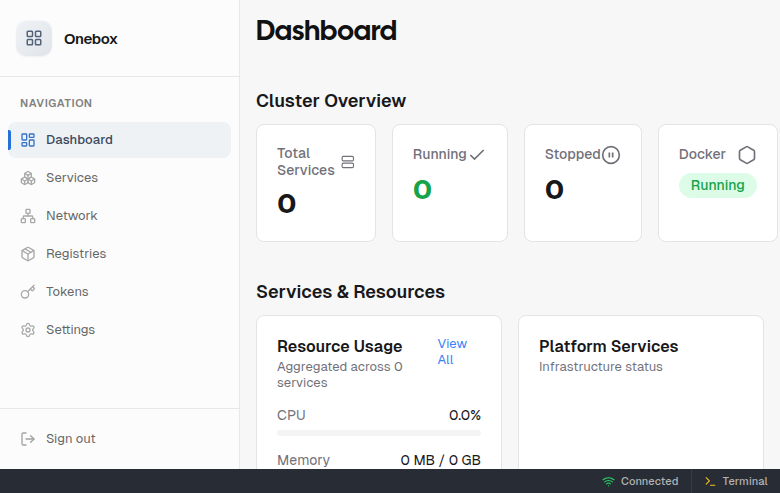780x493 pixels.
Task: Click the Settings gear icon
Action: click(28, 330)
